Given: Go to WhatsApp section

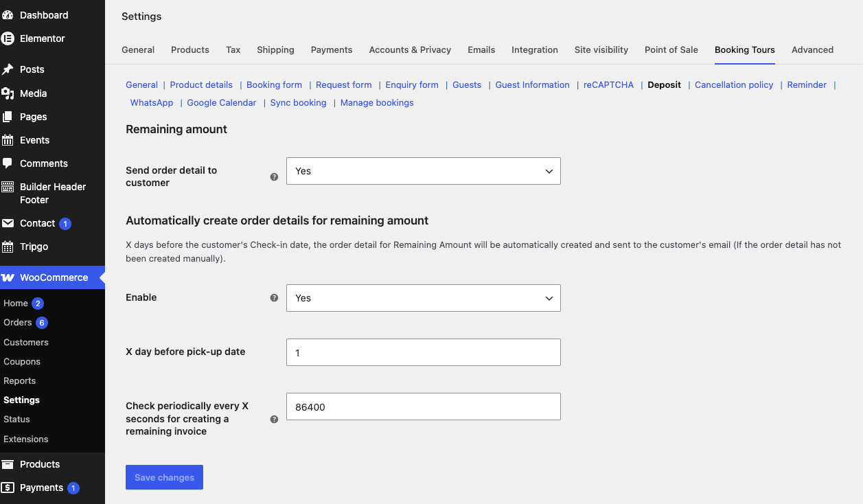Looking at the screenshot, I should [152, 102].
